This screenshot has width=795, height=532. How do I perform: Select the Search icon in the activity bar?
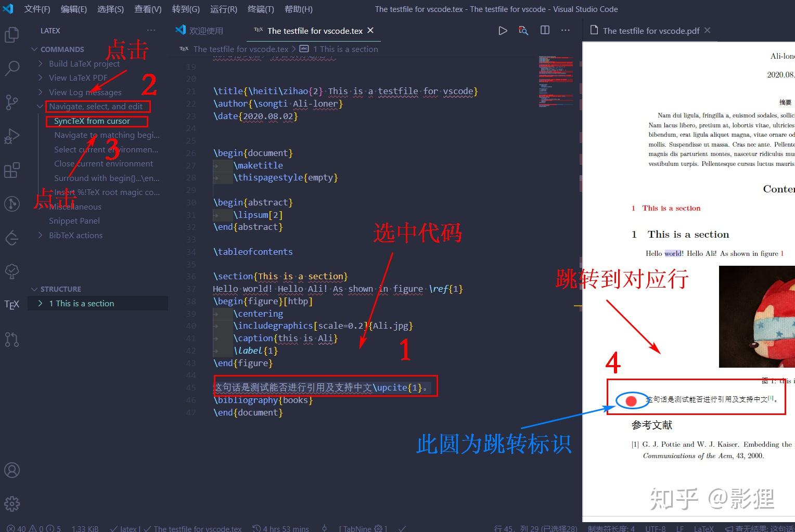pyautogui.click(x=11, y=68)
